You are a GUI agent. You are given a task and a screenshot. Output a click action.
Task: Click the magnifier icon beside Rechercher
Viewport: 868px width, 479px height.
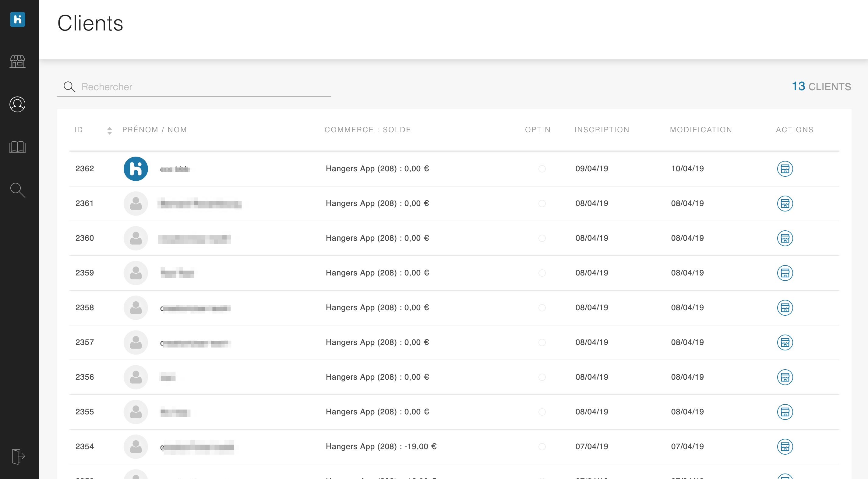pos(69,87)
